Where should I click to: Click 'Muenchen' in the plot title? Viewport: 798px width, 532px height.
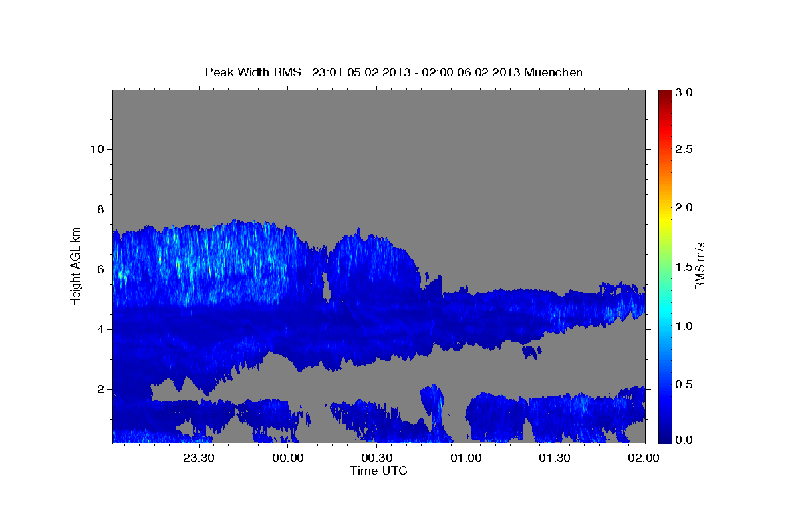tap(553, 72)
